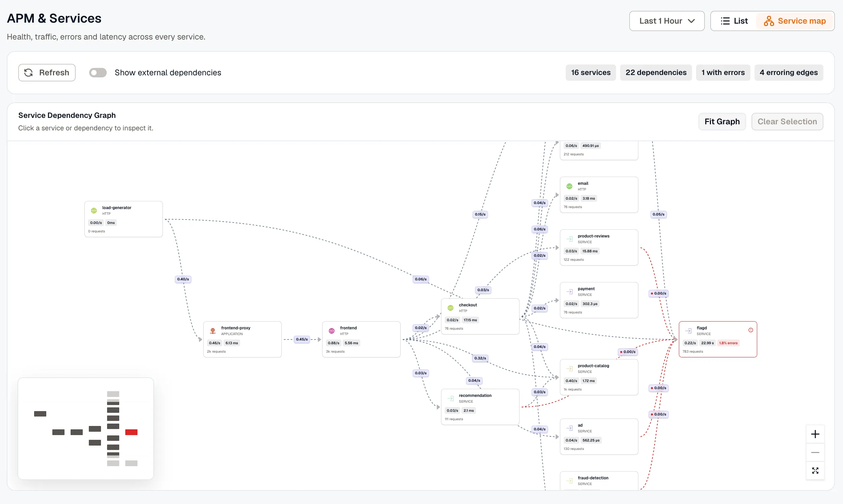This screenshot has width=843, height=504.
Task: Toggle Show external dependencies switch
Action: click(98, 73)
